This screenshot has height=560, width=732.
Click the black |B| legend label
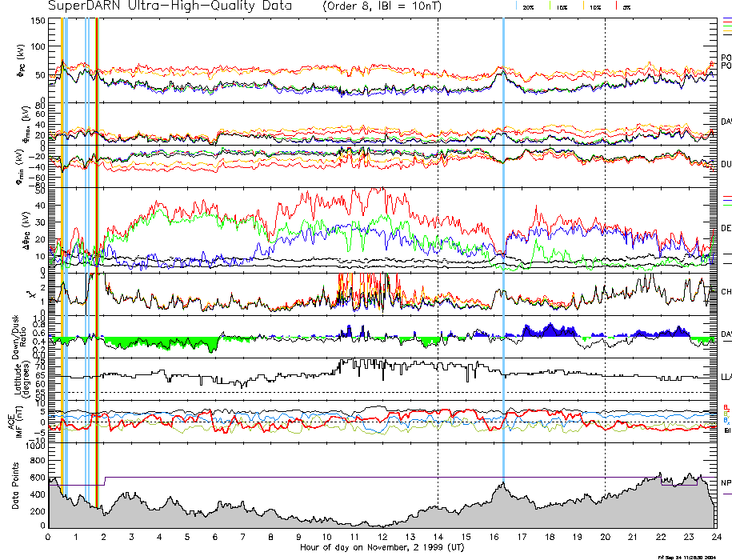pyautogui.click(x=727, y=430)
